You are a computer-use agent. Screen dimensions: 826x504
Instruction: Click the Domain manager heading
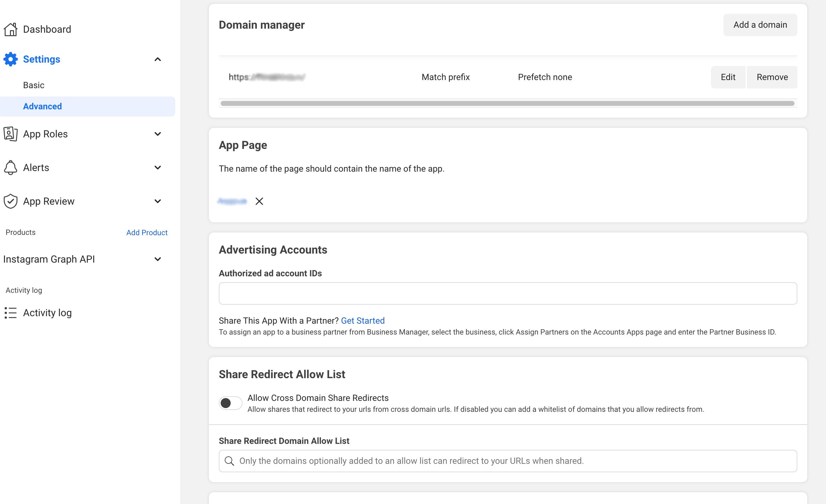tap(262, 25)
